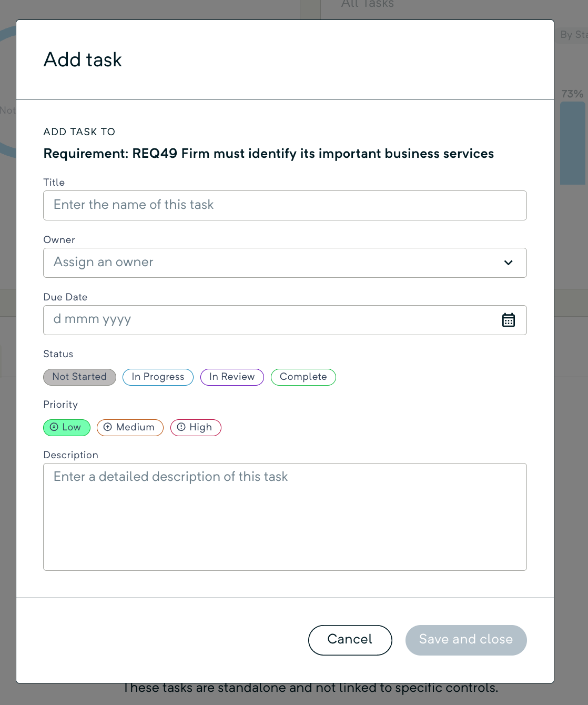Click the exclamation icon in the High pill
588x705 pixels.
click(x=181, y=427)
